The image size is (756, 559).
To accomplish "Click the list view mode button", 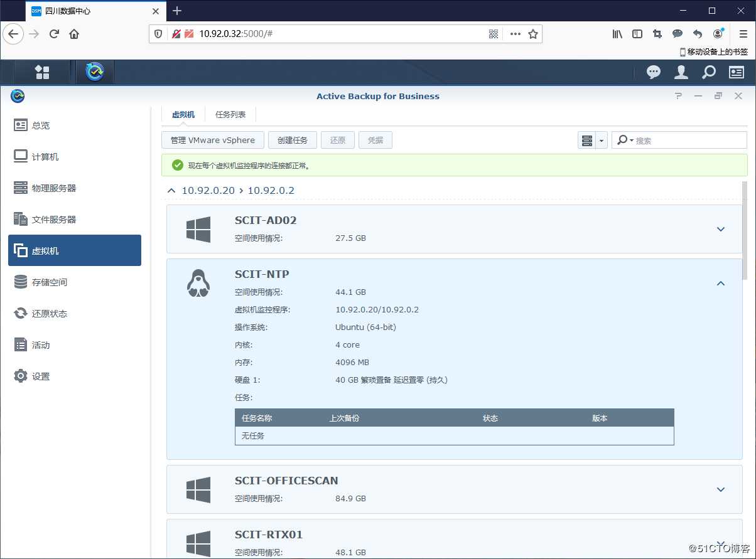I will coord(587,140).
